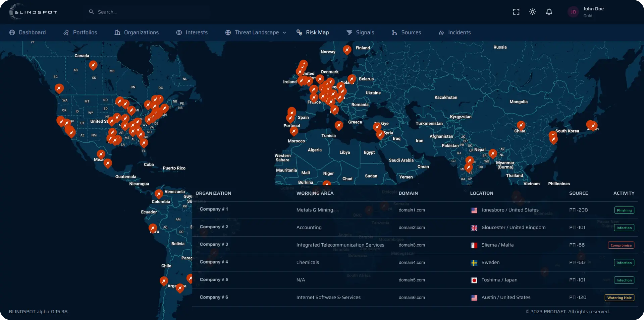
Task: Click the Watering Hole activity tag
Action: tap(619, 298)
